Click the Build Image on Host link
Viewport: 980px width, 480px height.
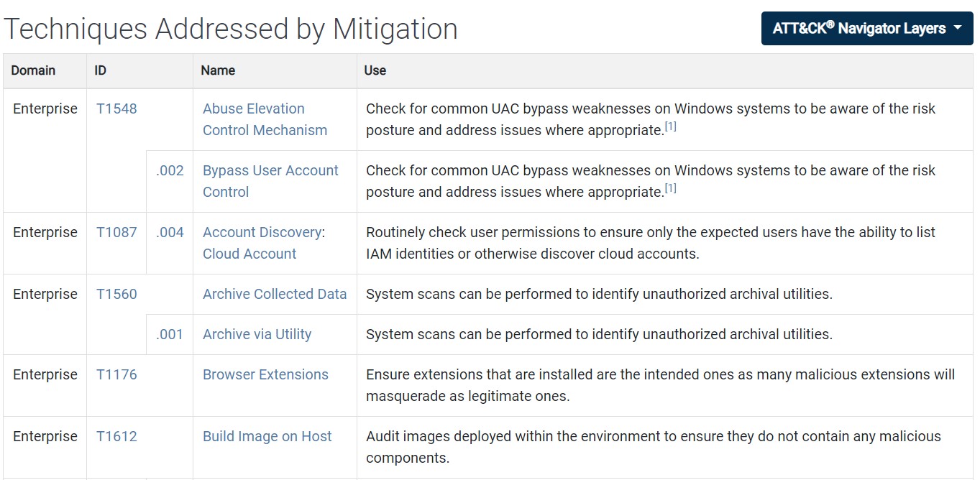click(267, 436)
